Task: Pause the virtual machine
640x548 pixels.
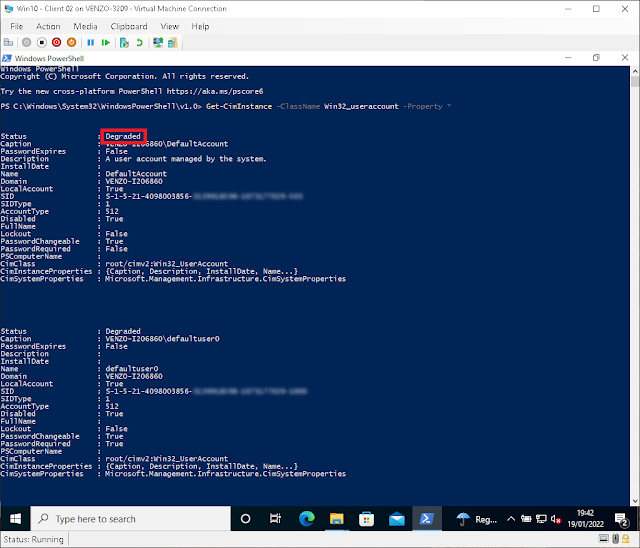Action: (x=91, y=42)
